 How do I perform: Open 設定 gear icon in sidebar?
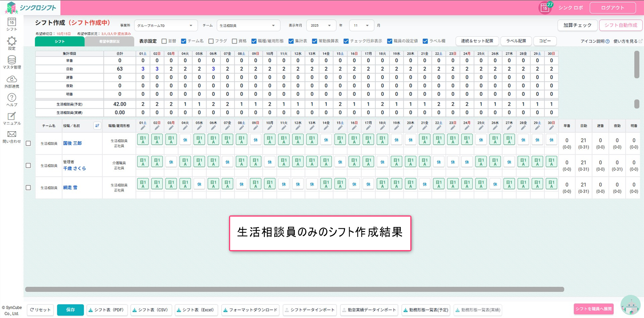coord(12,41)
